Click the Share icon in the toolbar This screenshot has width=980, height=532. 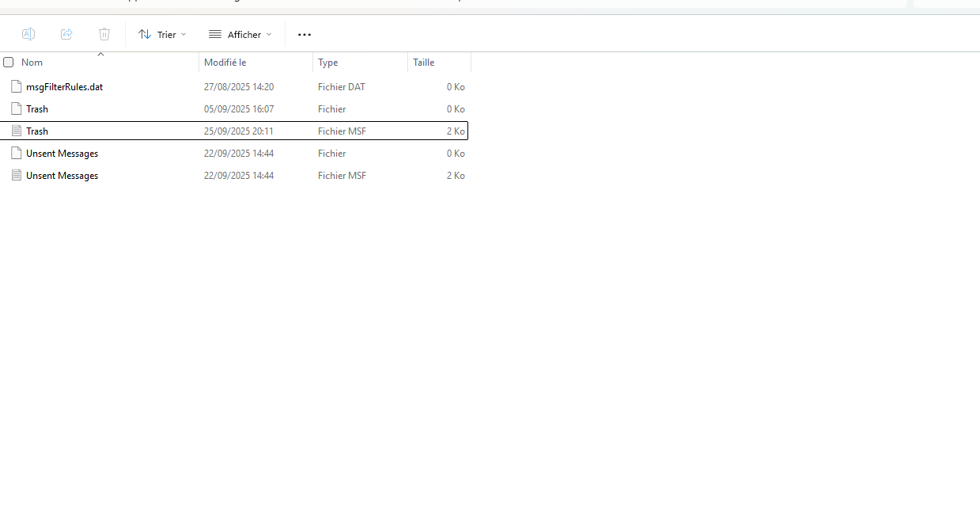(x=66, y=34)
